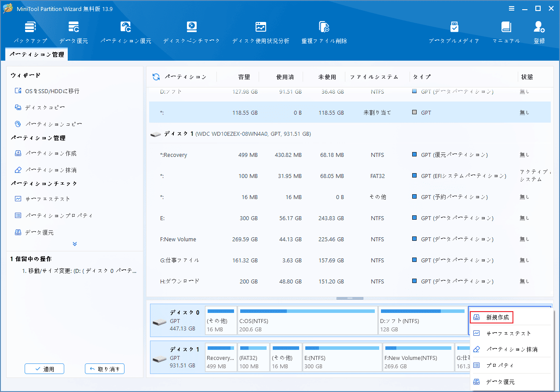Select the E: 300 GB partition row
Viewport: 560px width, 392px height.
(x=350, y=218)
